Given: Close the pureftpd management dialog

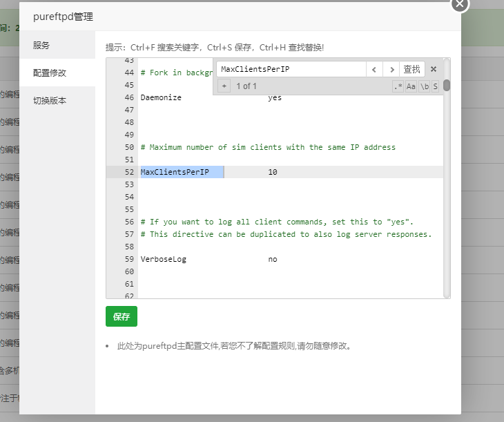Looking at the screenshot, I should tap(460, 4).
